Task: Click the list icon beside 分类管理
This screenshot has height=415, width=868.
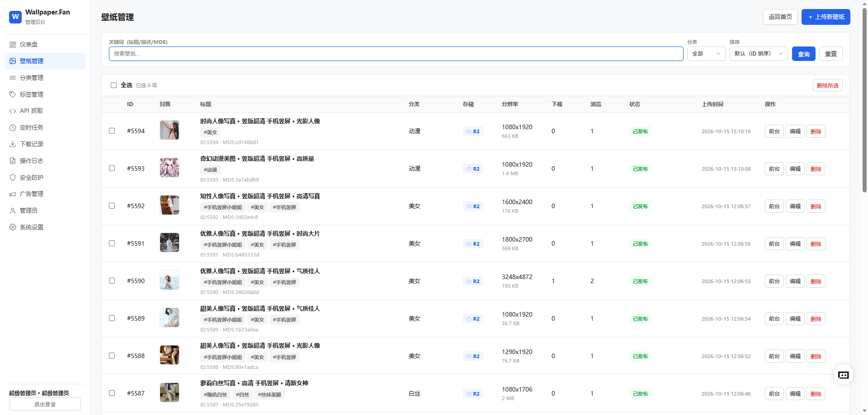Action: point(13,78)
